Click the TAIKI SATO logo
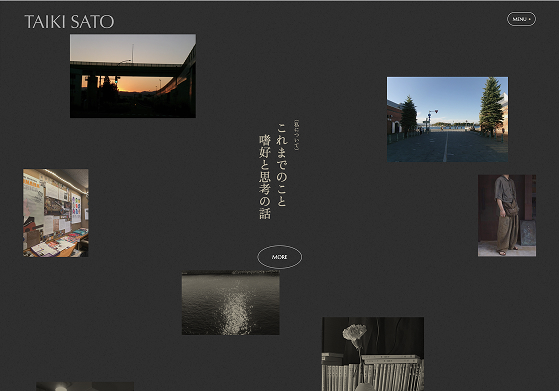 69,22
